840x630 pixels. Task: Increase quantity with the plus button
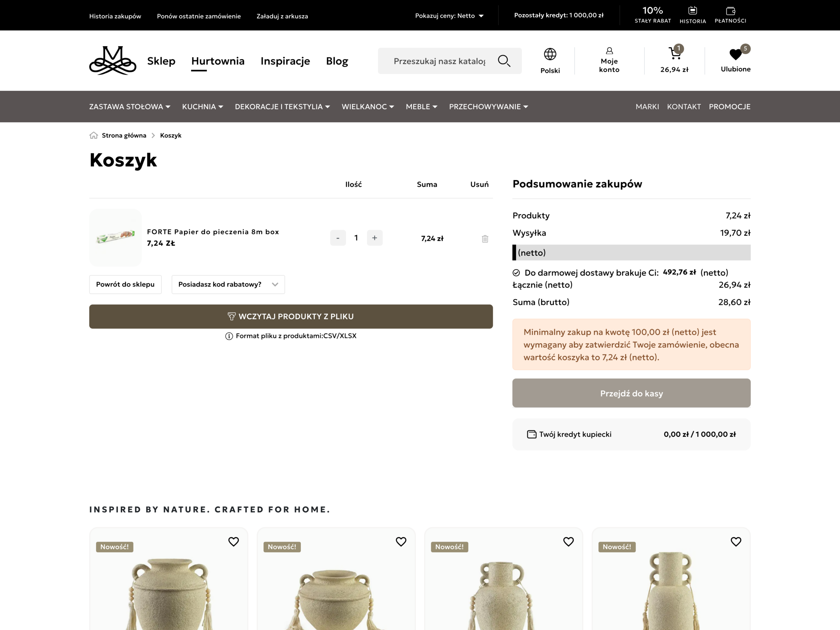pos(374,238)
